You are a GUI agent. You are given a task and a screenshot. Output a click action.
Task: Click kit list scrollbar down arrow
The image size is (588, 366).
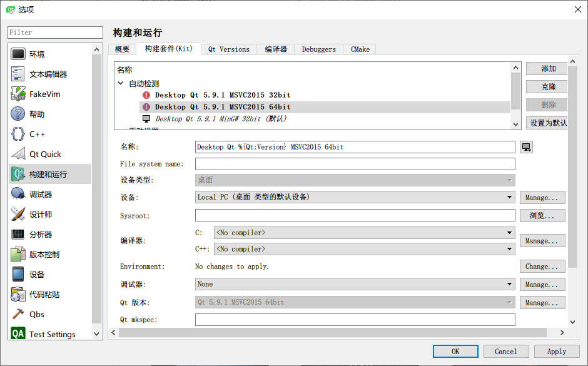[515, 125]
